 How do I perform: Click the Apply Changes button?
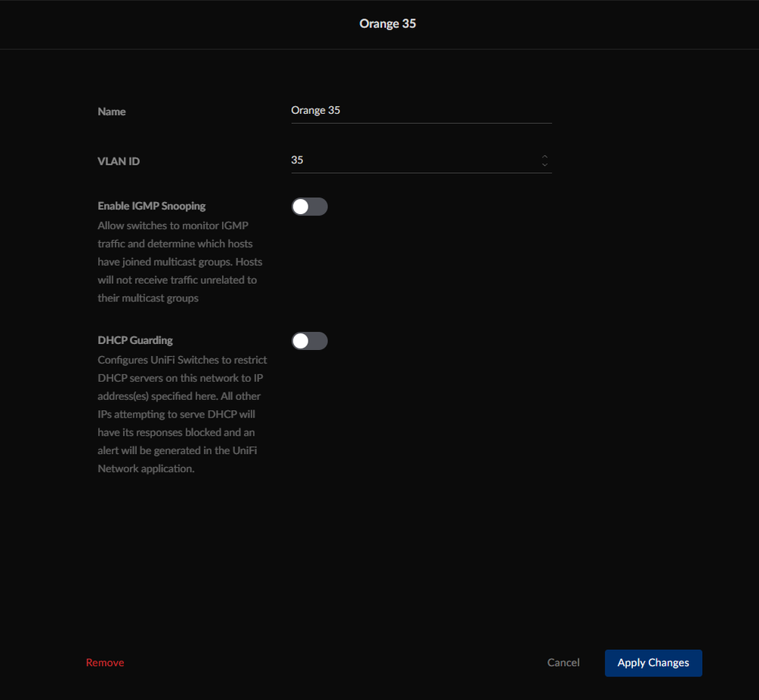653,663
